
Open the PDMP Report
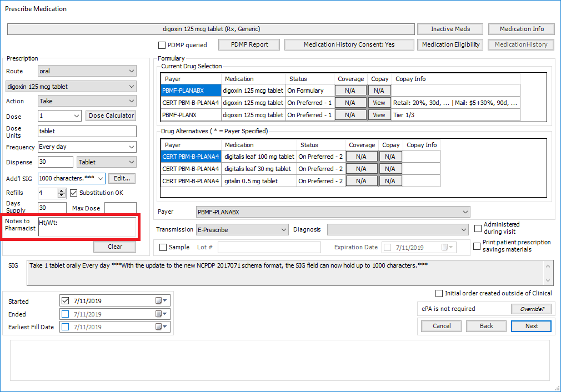pos(249,44)
